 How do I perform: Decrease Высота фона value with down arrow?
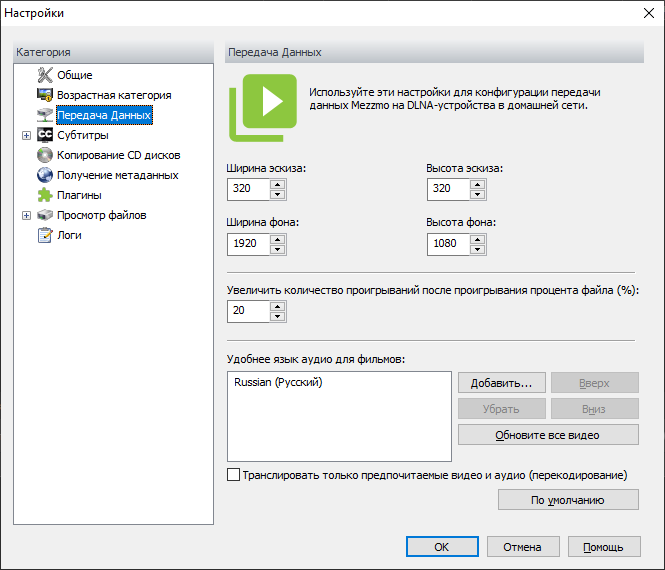(x=477, y=249)
